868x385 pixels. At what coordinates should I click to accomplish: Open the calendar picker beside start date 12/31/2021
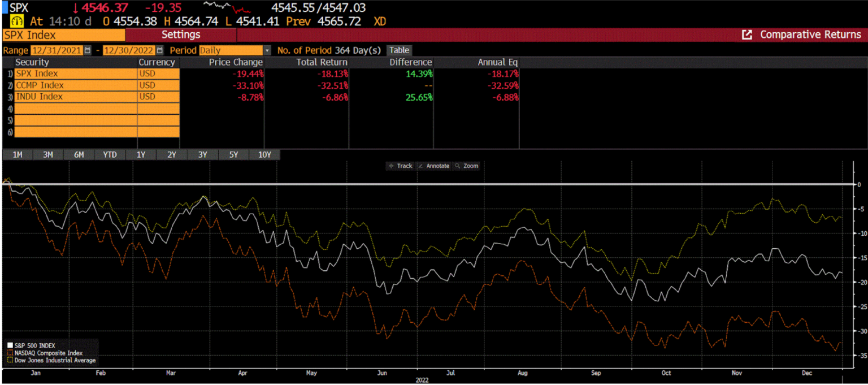(88, 50)
